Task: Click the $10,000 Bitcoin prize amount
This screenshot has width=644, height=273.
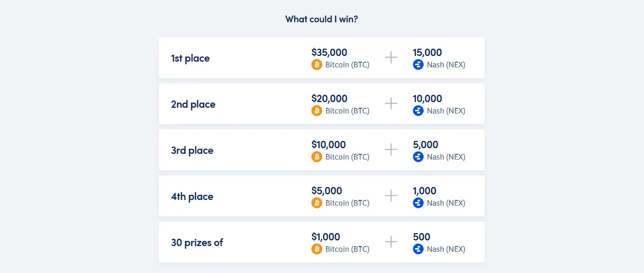Action: (328, 145)
